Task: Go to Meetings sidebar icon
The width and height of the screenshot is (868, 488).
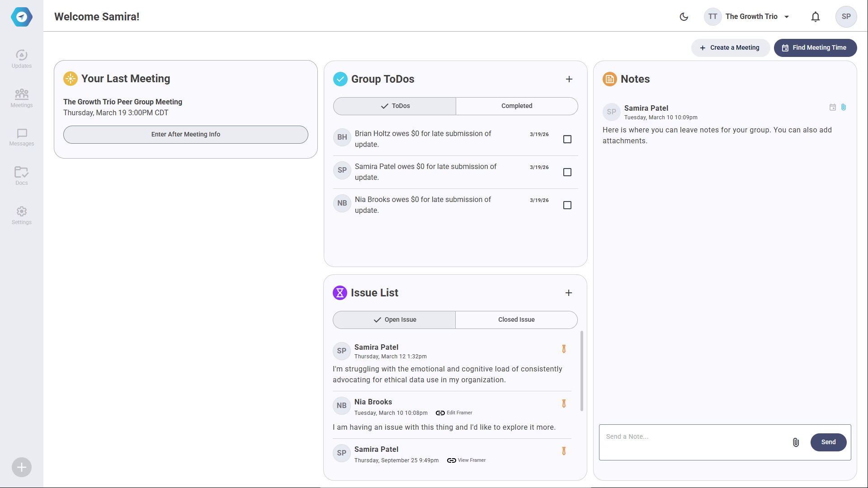Action: (21, 98)
